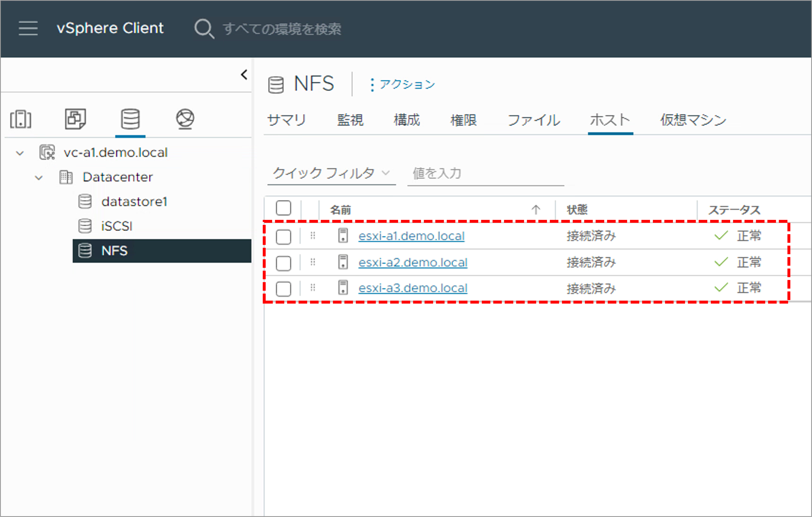Viewport: 812px width, 517px height.
Task: Collapse the navigation sidebar panel
Action: (244, 75)
